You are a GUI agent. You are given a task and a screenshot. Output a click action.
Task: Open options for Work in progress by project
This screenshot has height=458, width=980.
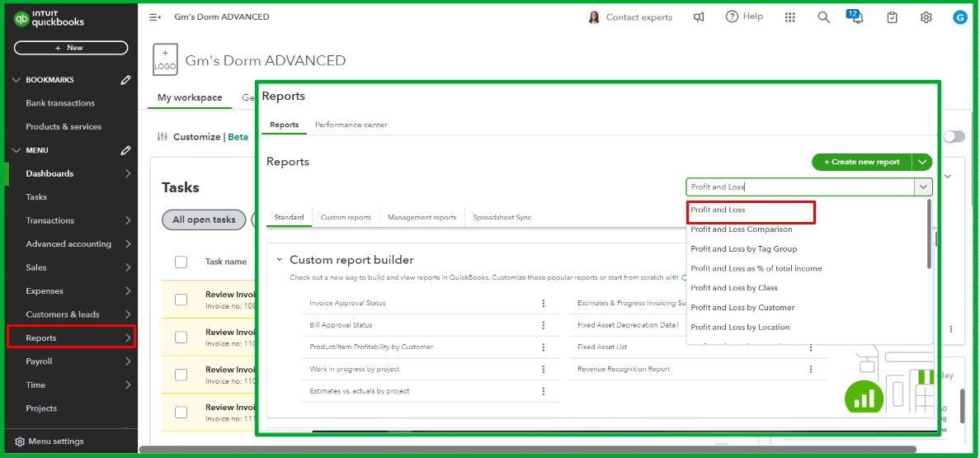coord(543,369)
